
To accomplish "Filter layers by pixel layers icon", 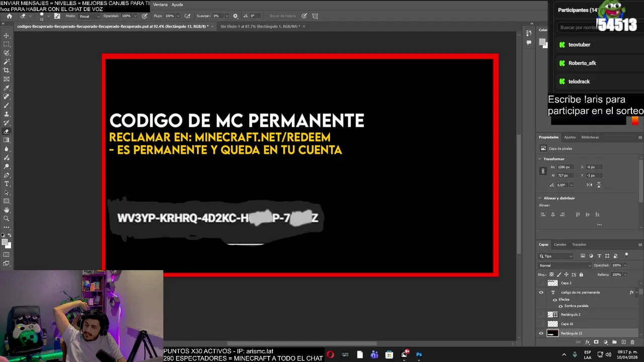I will [583, 256].
